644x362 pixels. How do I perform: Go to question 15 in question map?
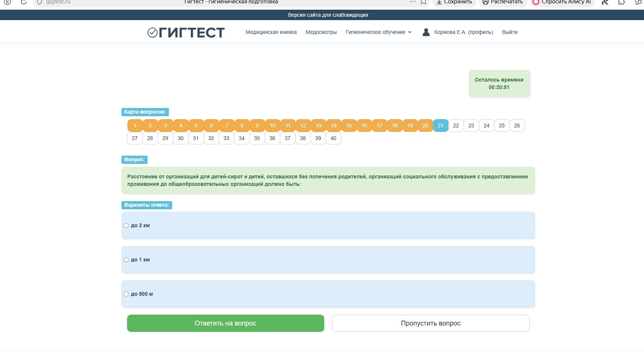click(349, 126)
